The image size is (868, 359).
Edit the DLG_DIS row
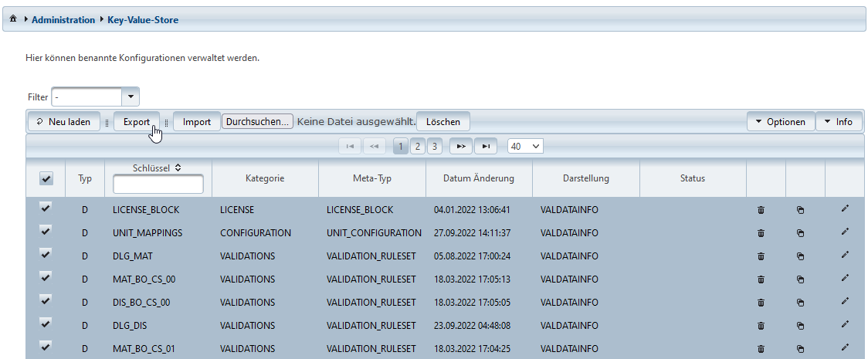[845, 324]
